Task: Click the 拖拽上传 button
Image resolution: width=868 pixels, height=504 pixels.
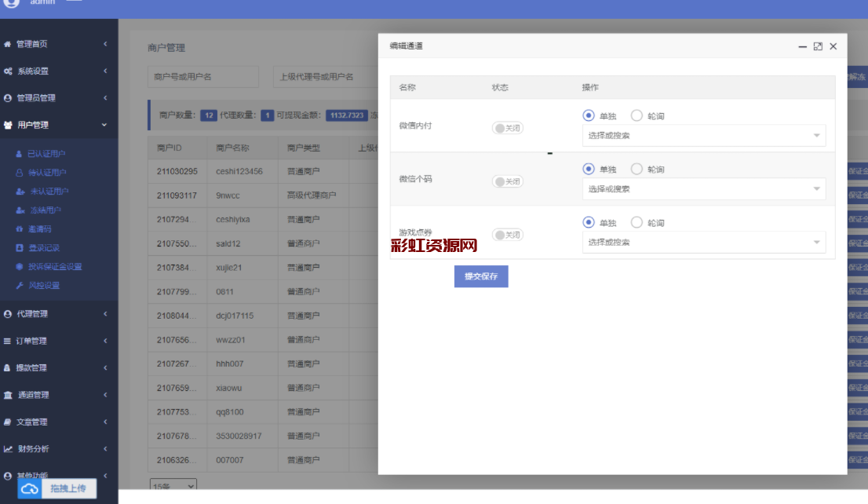Action: [x=69, y=488]
